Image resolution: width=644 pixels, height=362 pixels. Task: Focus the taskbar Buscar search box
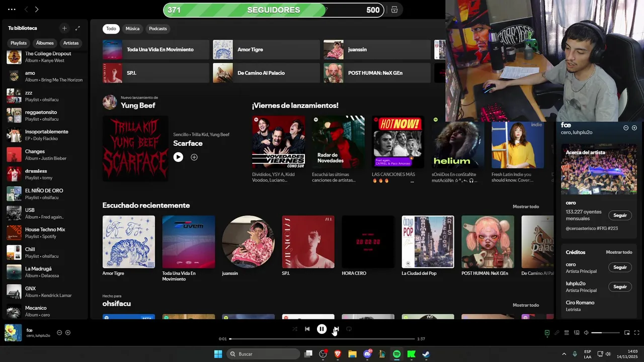pos(264,354)
